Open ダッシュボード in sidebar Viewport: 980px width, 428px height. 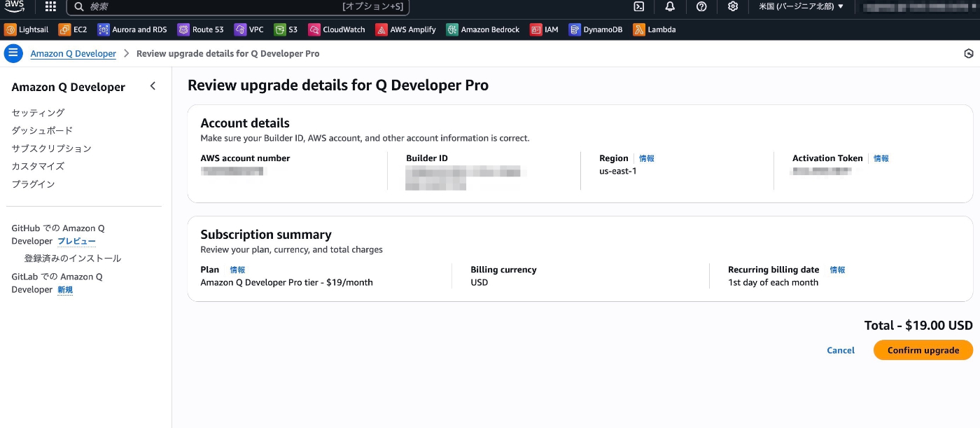(x=42, y=130)
